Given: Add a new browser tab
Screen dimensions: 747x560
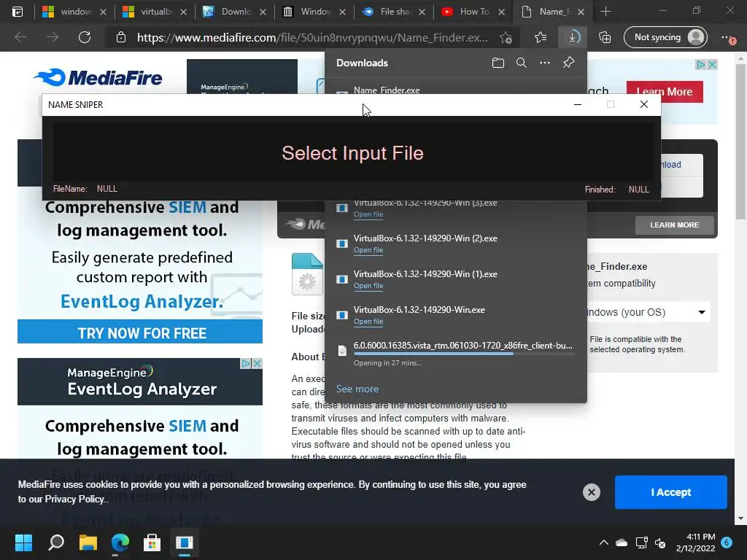Looking at the screenshot, I should [605, 12].
